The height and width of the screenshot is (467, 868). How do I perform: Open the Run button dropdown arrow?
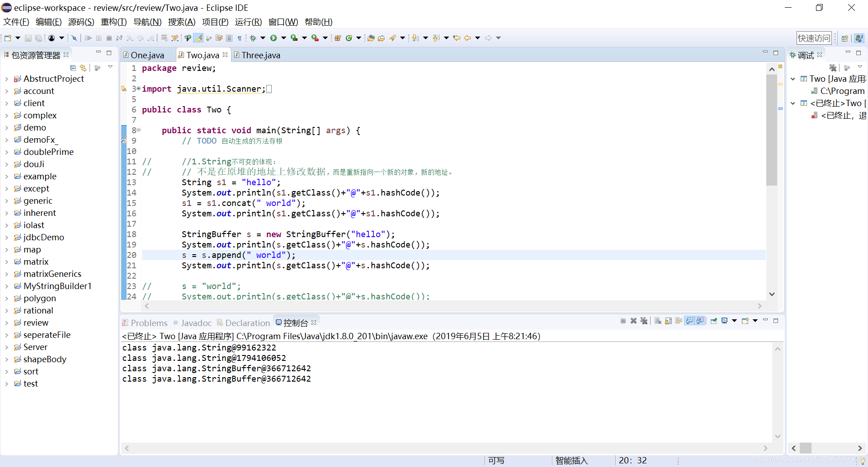[284, 38]
